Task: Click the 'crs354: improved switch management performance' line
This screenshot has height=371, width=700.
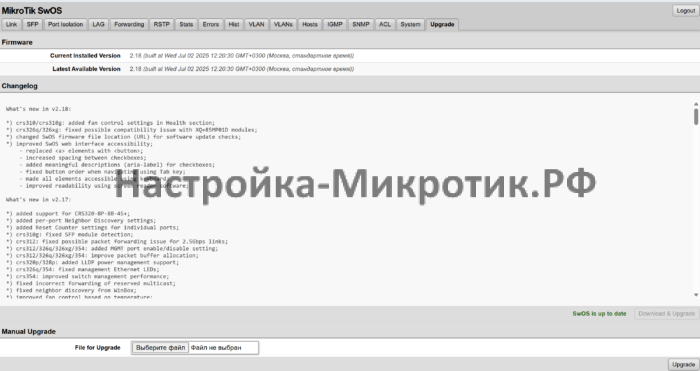Action: [x=88, y=277]
